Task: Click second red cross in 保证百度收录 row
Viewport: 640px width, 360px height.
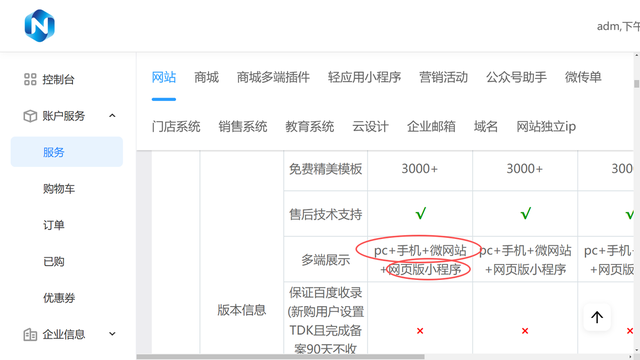Action: pos(525,331)
